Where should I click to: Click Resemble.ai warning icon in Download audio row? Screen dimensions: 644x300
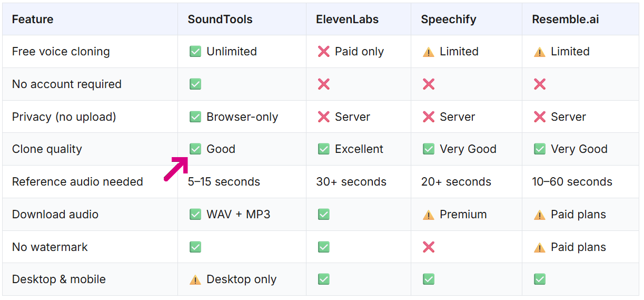tap(540, 215)
